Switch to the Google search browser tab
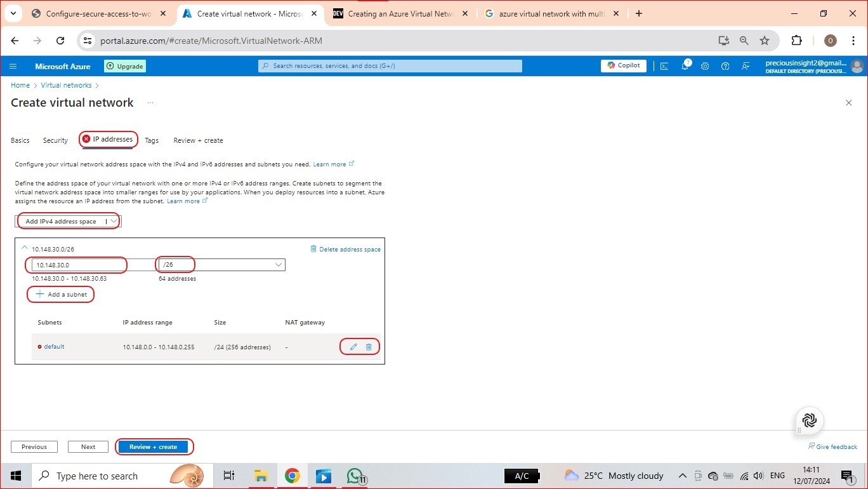Viewport: 868px width, 489px height. [552, 13]
